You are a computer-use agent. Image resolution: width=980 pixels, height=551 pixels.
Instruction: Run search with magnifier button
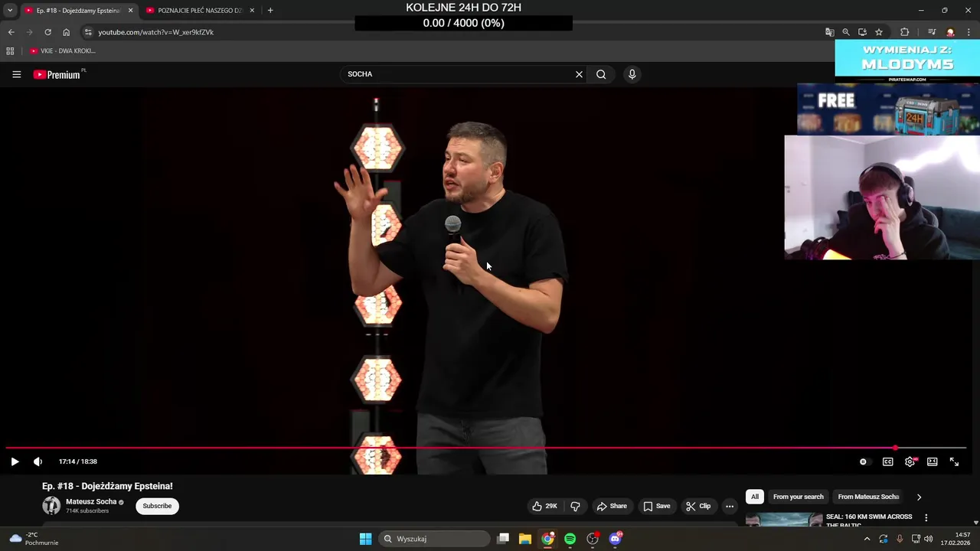pos(601,74)
